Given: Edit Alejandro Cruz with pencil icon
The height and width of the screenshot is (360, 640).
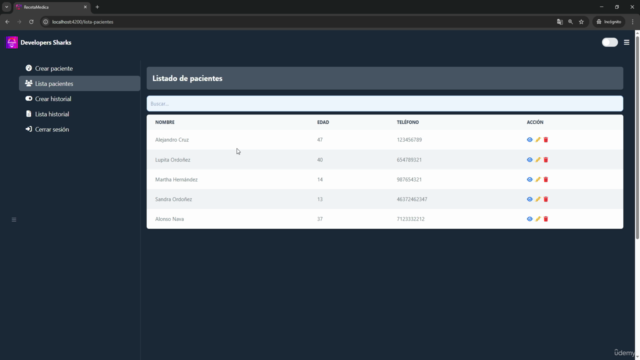Looking at the screenshot, I should (x=538, y=140).
